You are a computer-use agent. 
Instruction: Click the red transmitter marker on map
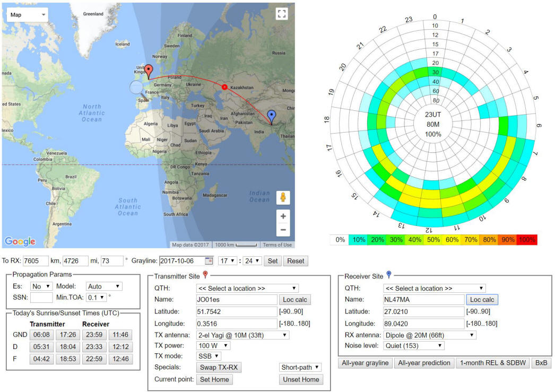click(149, 71)
